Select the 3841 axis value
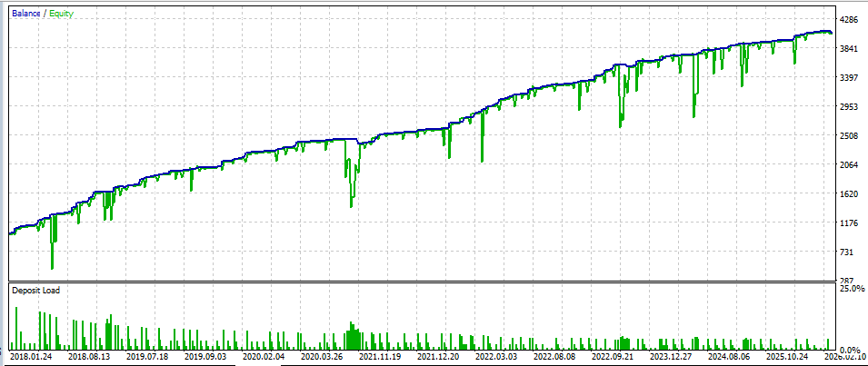 pos(851,49)
